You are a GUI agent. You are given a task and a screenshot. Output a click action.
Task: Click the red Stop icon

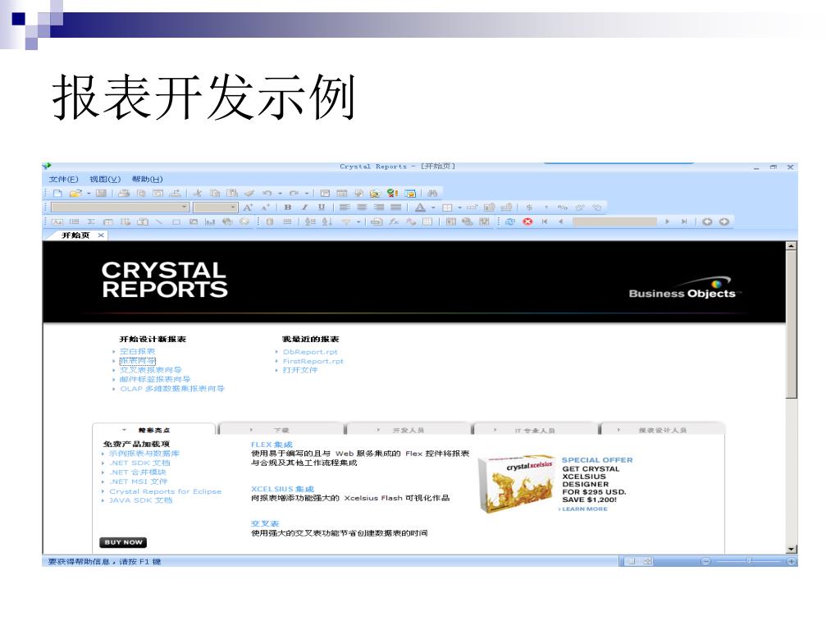pyautogui.click(x=527, y=221)
